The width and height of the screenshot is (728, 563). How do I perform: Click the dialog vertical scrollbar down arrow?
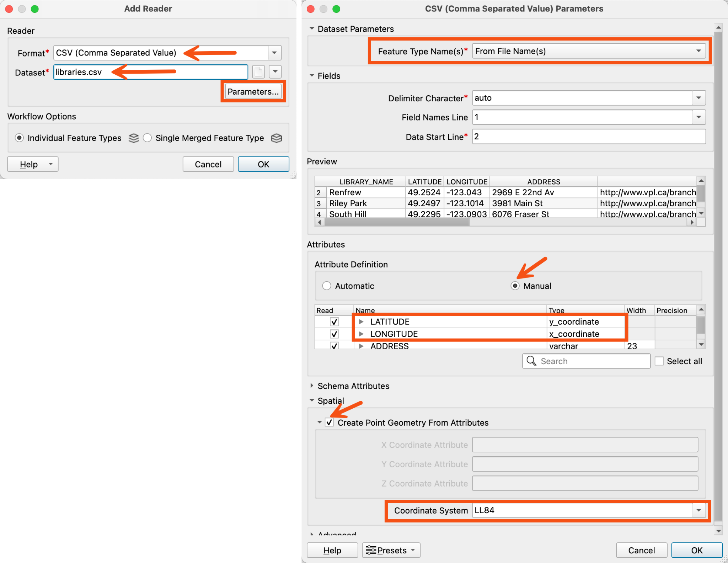click(x=718, y=531)
